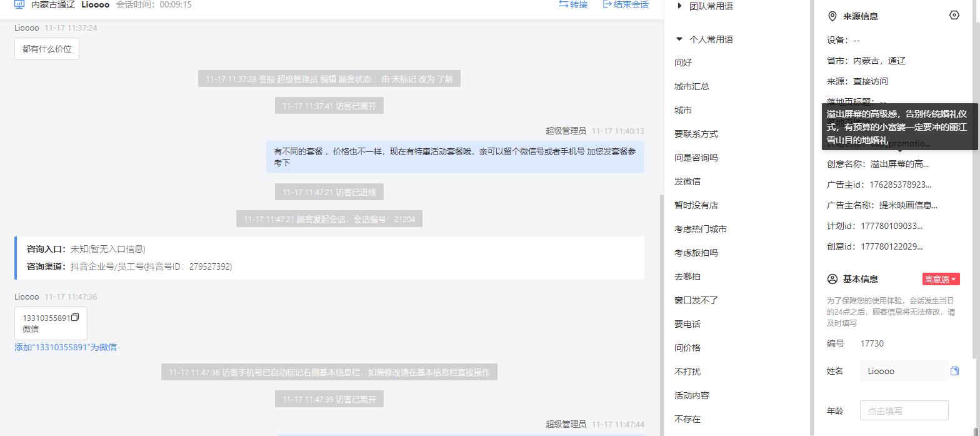This screenshot has width=980, height=436.
Task: Click the 姓名 field containing Lioooo
Action: point(904,371)
